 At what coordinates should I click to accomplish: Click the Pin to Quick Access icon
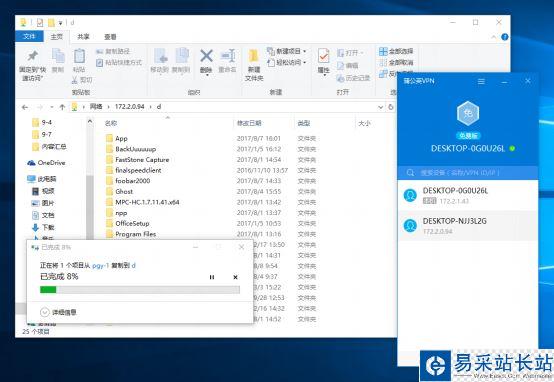point(33,55)
